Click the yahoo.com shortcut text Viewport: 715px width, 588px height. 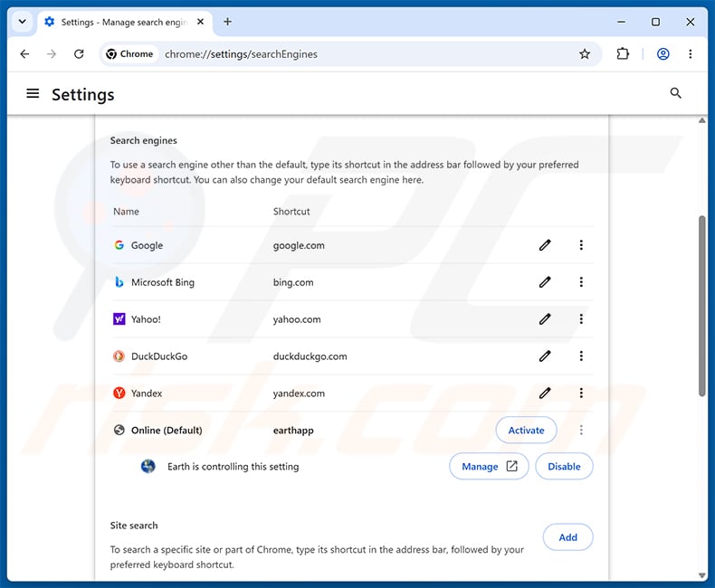click(297, 319)
